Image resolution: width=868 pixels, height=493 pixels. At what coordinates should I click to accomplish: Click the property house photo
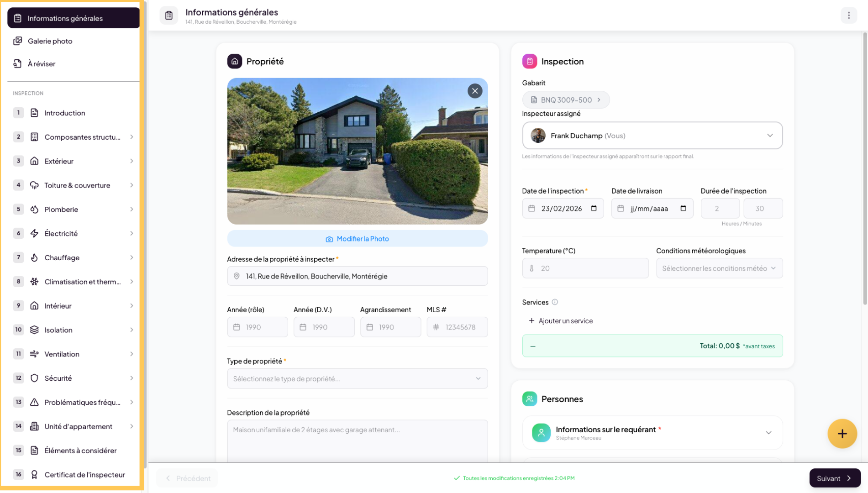point(357,151)
